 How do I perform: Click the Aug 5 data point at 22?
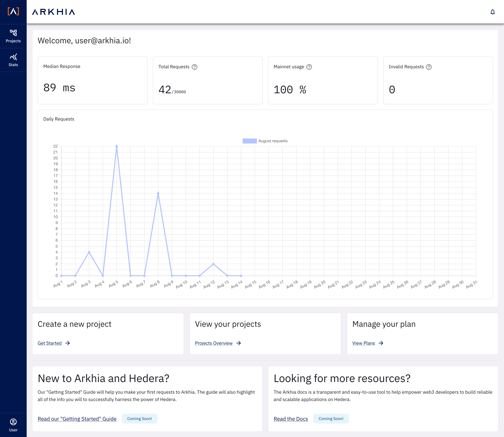click(x=117, y=146)
